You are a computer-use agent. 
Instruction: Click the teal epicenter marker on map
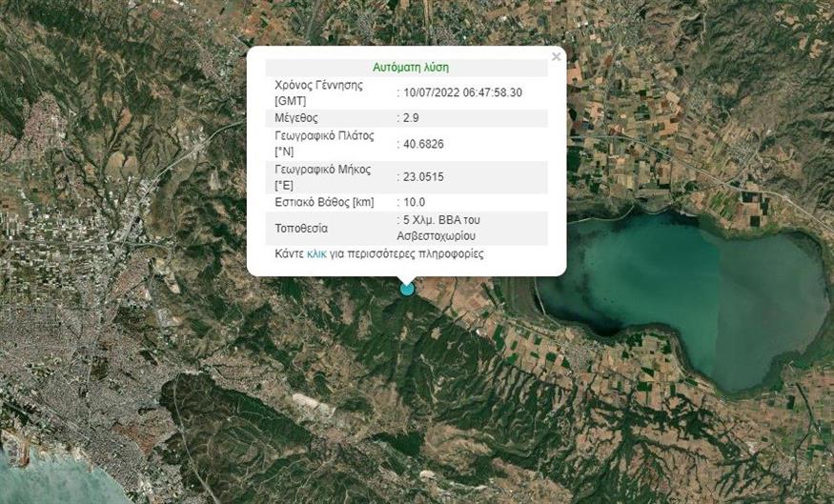click(407, 288)
